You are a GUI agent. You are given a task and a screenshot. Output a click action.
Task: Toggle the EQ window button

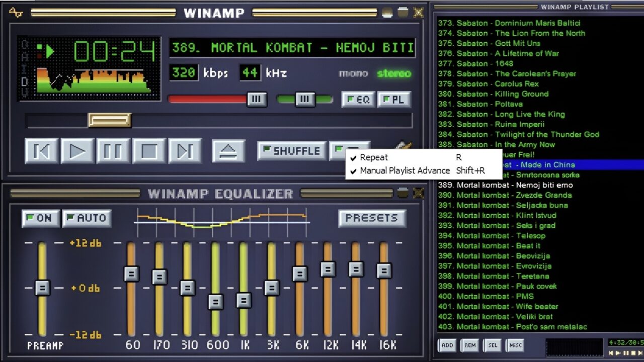tap(358, 100)
